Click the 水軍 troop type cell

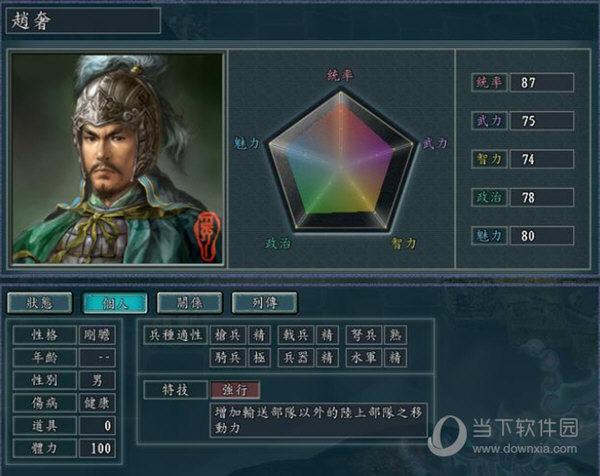(x=364, y=358)
